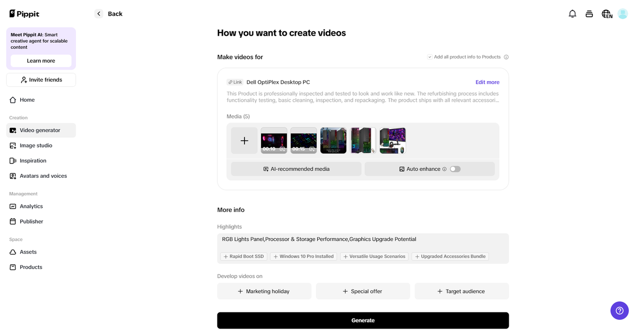Select the 00:10 video thumbnail
Image resolution: width=644 pixels, height=335 pixels.
click(x=274, y=141)
